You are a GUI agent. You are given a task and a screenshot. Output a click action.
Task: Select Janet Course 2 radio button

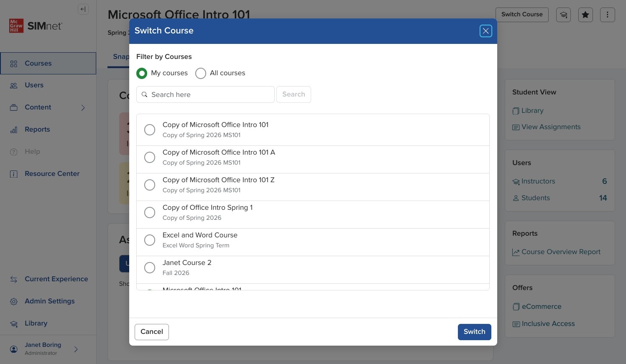point(150,267)
